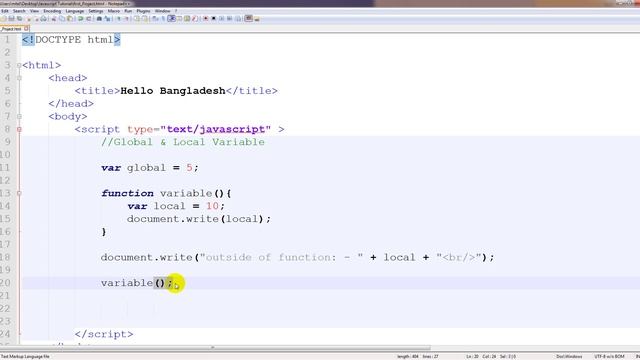The width and height of the screenshot is (640, 360).
Task: Open the Search menu
Action: (x=19, y=11)
